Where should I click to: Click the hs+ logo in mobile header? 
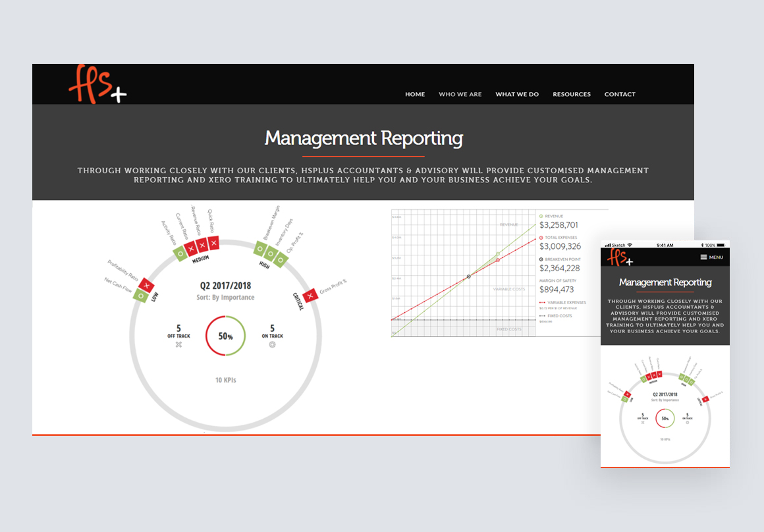[x=619, y=257]
